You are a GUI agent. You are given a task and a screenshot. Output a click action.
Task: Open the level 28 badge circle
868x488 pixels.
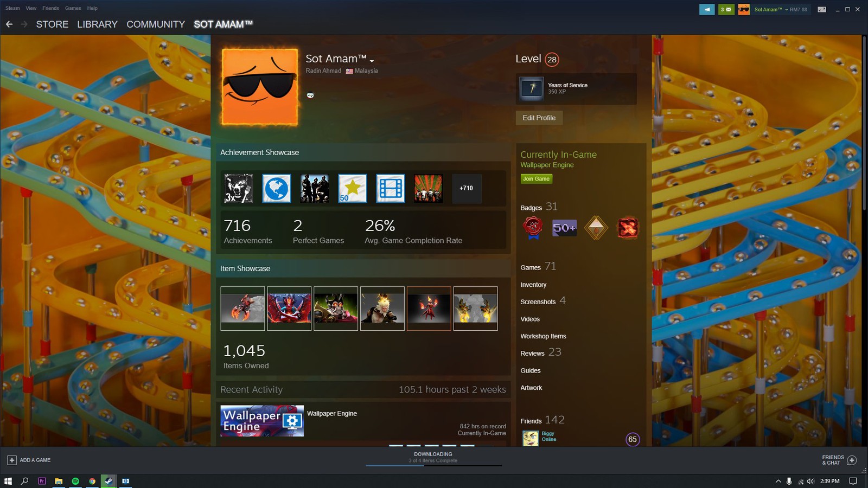(552, 60)
